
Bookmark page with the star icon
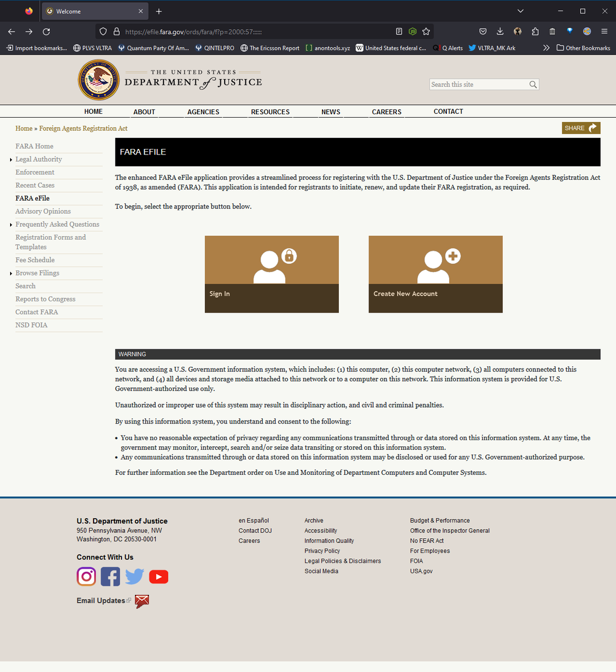(x=426, y=31)
